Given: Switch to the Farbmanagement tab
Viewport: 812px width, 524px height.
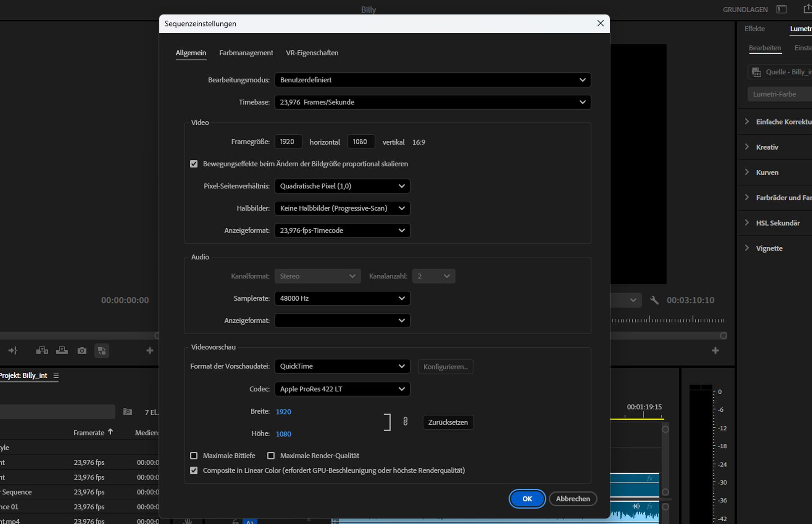Looking at the screenshot, I should 246,53.
